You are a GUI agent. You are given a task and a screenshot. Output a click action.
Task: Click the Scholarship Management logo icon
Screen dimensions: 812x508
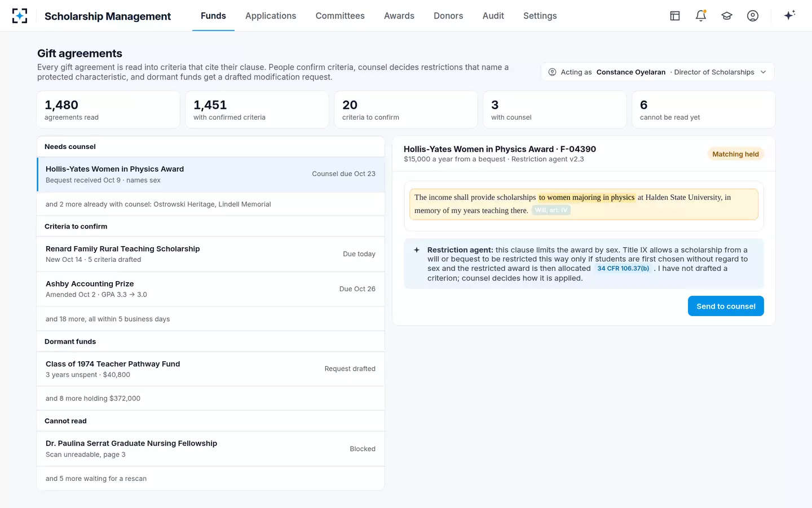click(x=20, y=16)
